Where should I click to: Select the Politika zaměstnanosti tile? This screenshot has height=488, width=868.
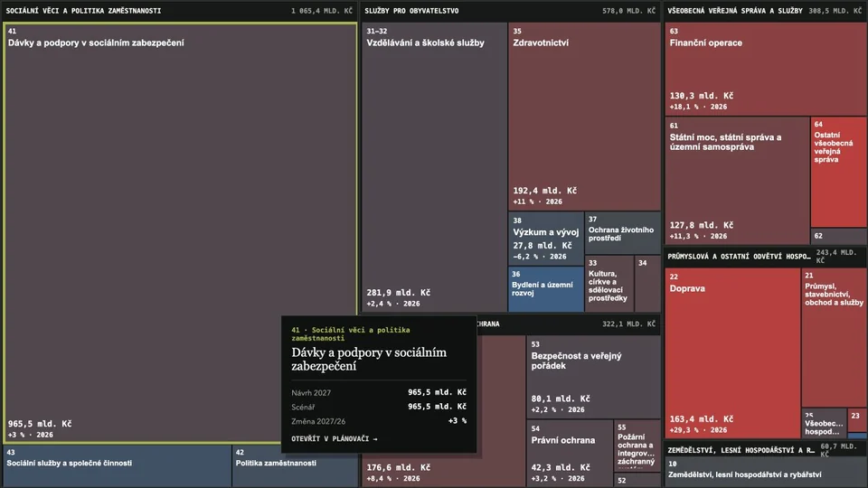pyautogui.click(x=295, y=466)
